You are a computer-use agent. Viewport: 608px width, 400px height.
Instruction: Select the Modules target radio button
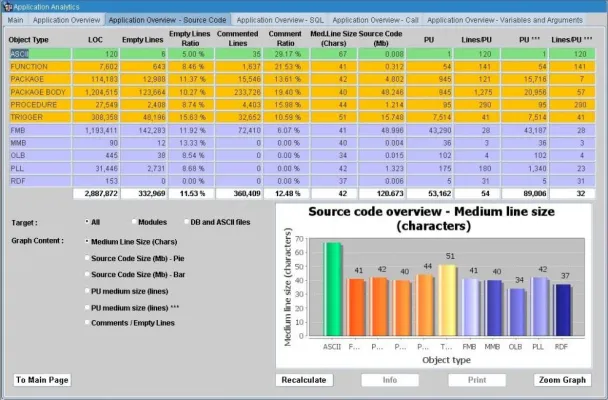[x=136, y=220]
